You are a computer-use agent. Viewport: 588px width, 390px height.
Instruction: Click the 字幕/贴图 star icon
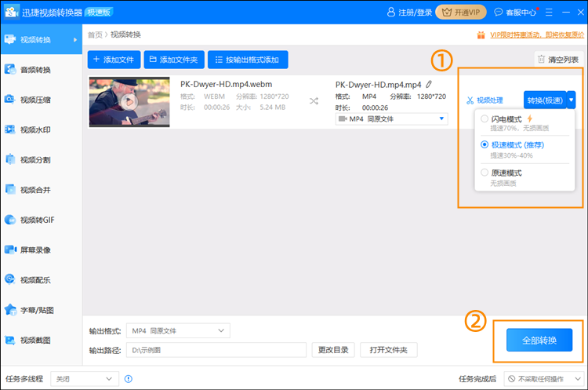pos(10,310)
